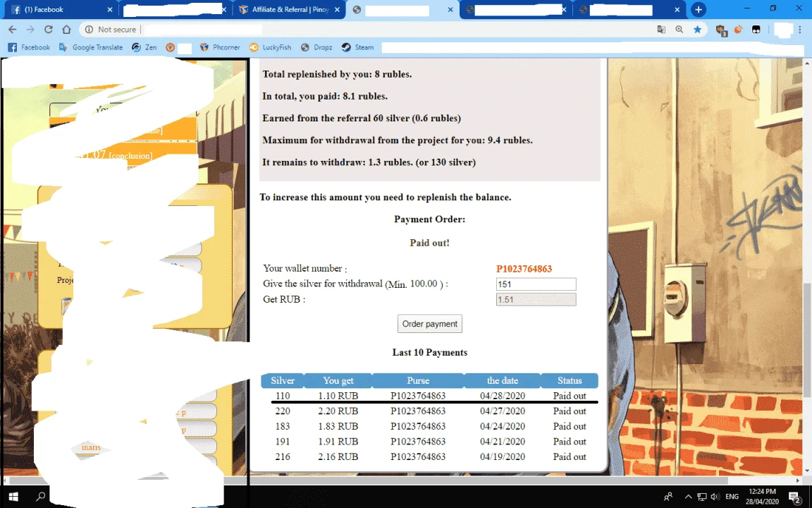812x508 pixels.
Task: Open Windows taskbar search
Action: point(40,497)
